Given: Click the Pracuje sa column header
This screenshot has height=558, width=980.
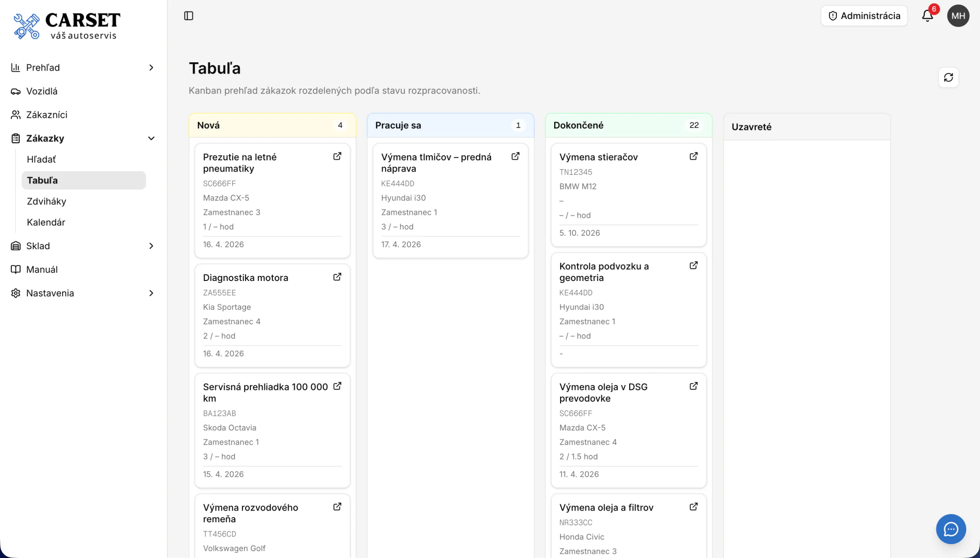Looking at the screenshot, I should (x=450, y=126).
